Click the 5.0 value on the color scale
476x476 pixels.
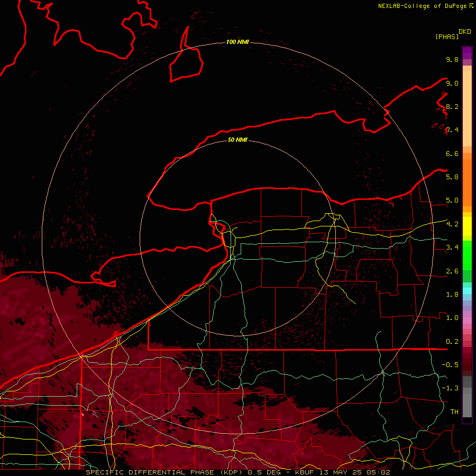[452, 200]
